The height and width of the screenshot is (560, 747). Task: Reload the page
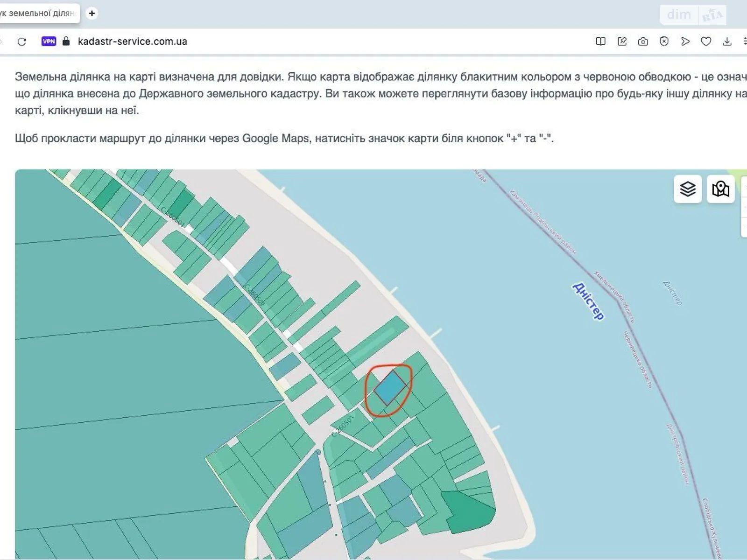22,42
